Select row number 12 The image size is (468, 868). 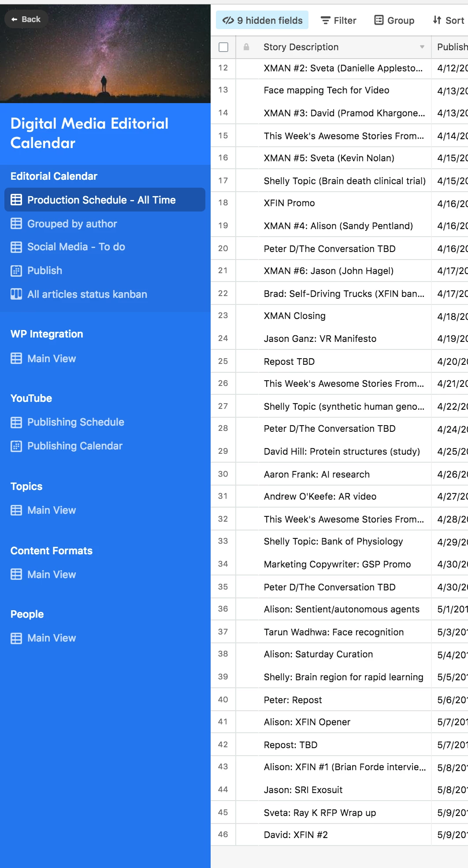click(x=223, y=68)
